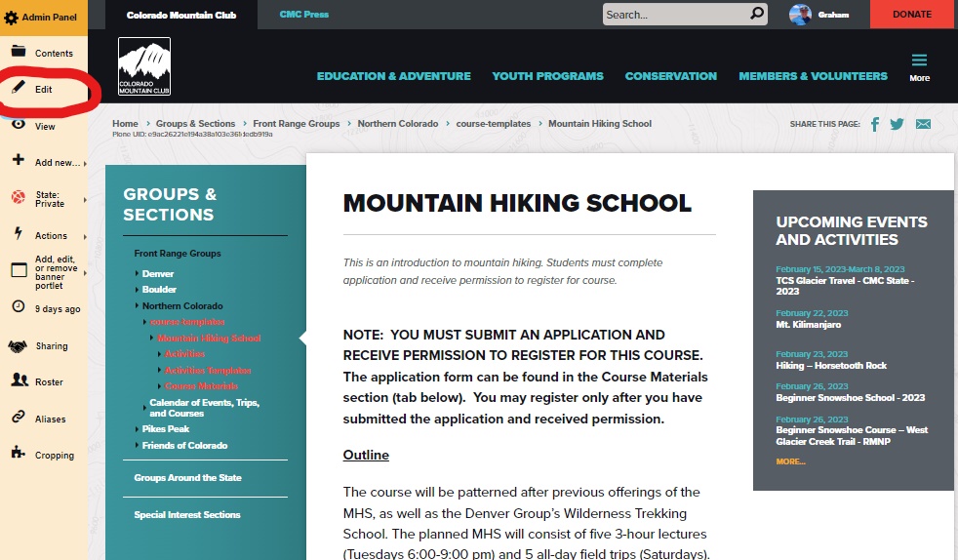Open Beginner Snowshoe School - 2023 event

[x=851, y=397]
